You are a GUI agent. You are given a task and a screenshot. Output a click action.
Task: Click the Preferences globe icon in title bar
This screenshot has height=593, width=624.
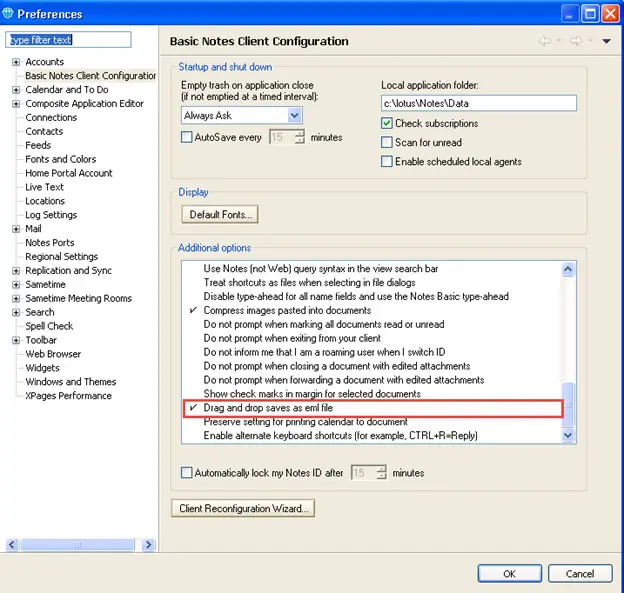click(8, 13)
